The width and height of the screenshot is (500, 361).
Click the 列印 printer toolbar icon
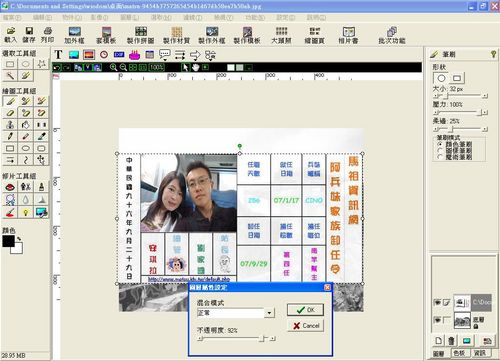[x=47, y=35]
